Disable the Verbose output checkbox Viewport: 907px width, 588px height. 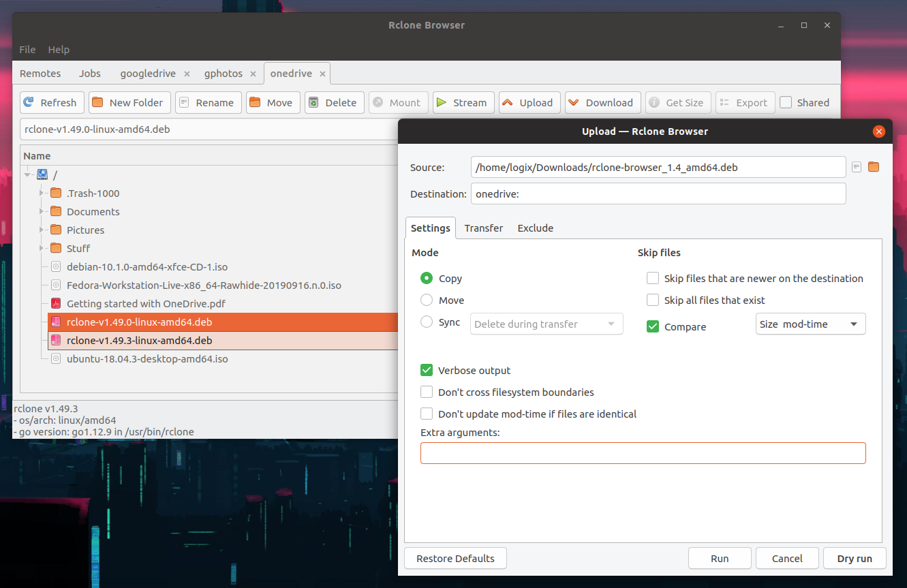click(427, 370)
